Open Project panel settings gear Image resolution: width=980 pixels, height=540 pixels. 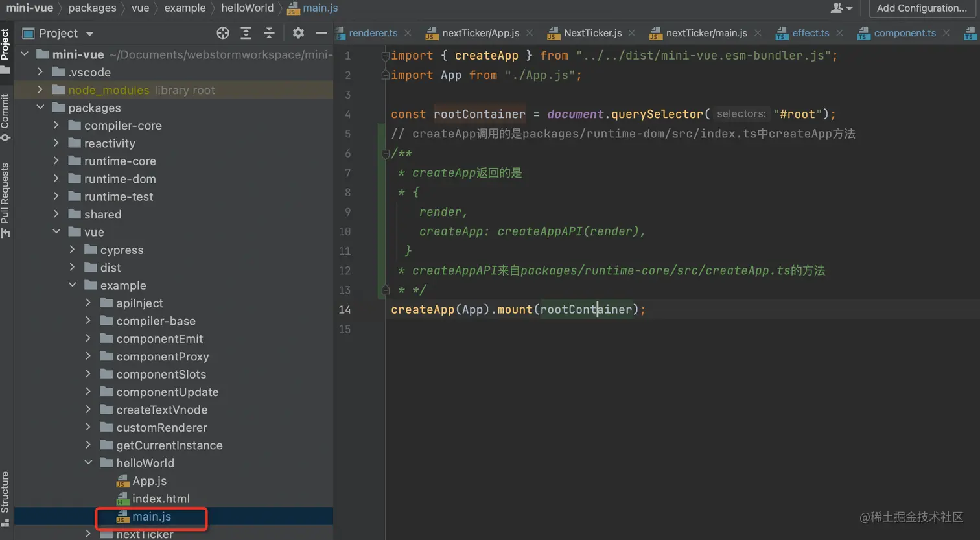pos(298,33)
